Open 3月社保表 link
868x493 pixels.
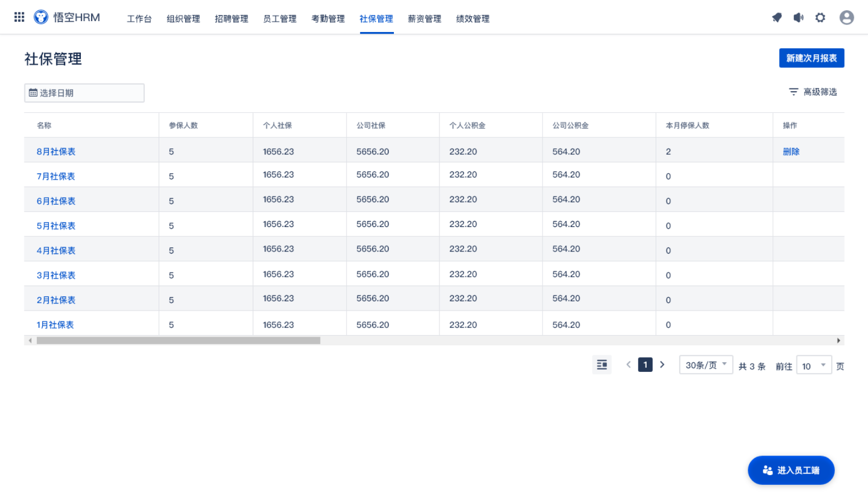(56, 275)
